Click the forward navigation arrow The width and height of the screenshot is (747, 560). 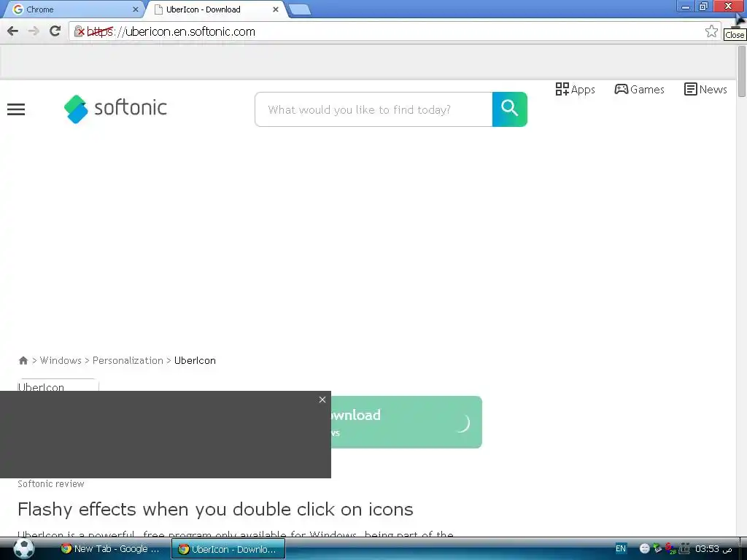(34, 31)
